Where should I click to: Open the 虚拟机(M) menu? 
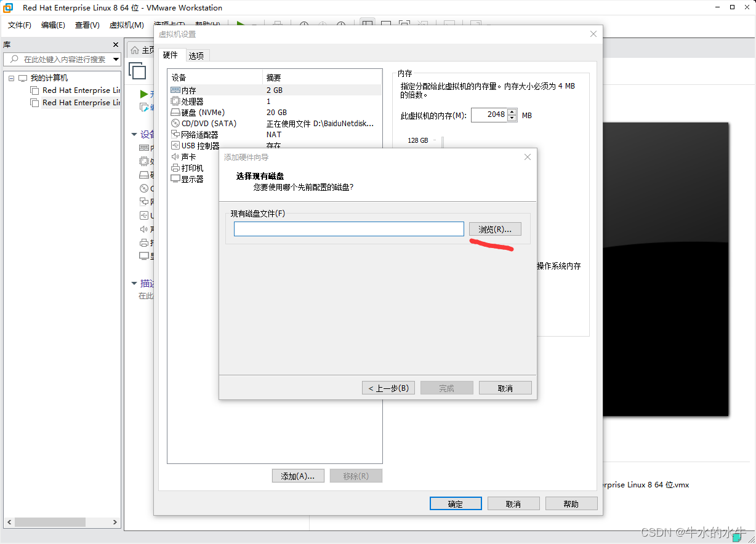coord(126,25)
